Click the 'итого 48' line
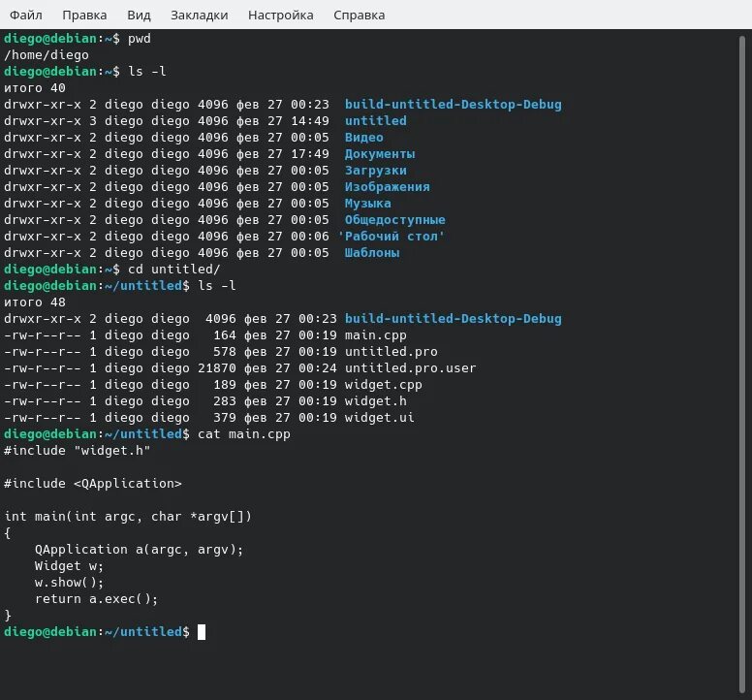 35,302
